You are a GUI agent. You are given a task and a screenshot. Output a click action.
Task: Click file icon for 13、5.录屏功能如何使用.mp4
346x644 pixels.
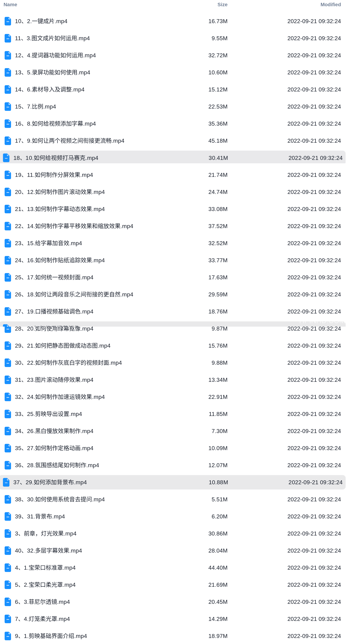pos(8,73)
